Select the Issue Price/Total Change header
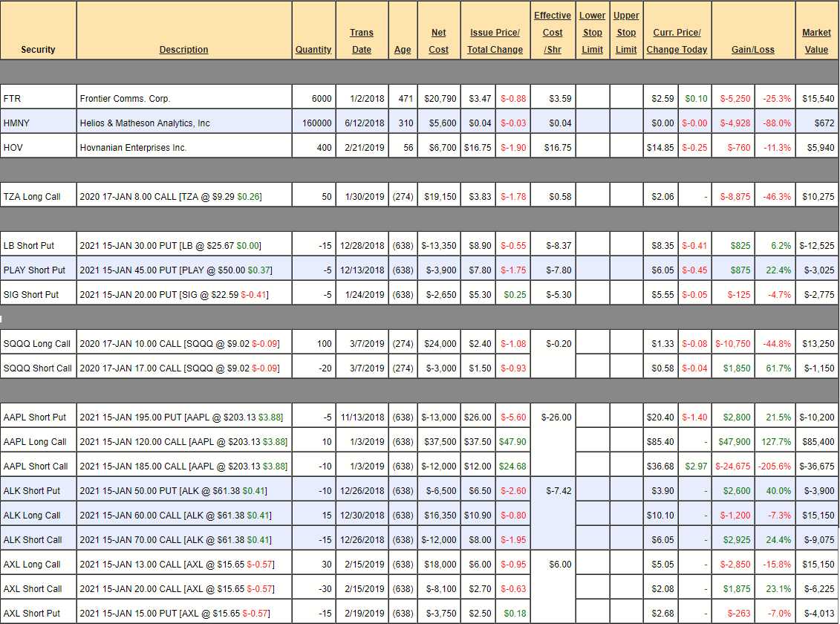 (x=495, y=41)
